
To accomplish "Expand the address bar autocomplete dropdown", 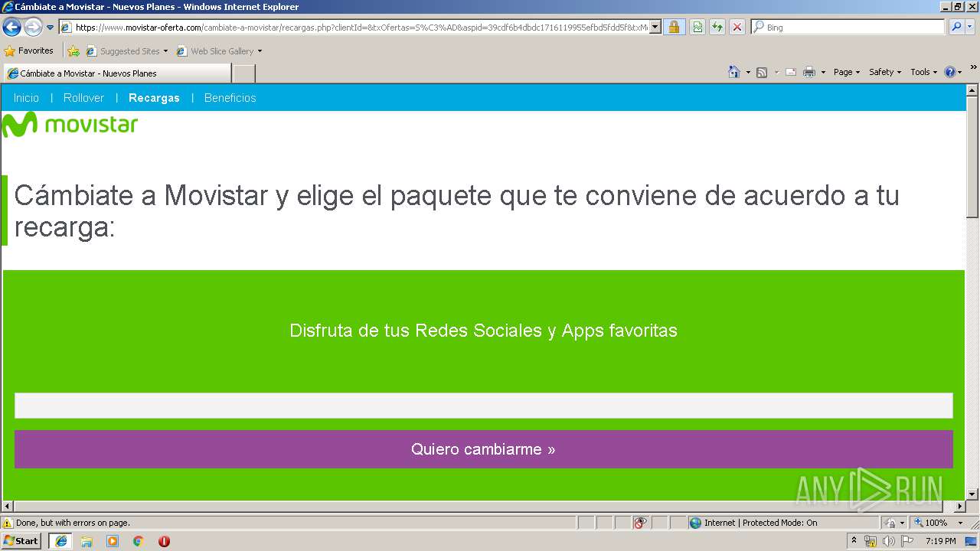I will 655,28.
